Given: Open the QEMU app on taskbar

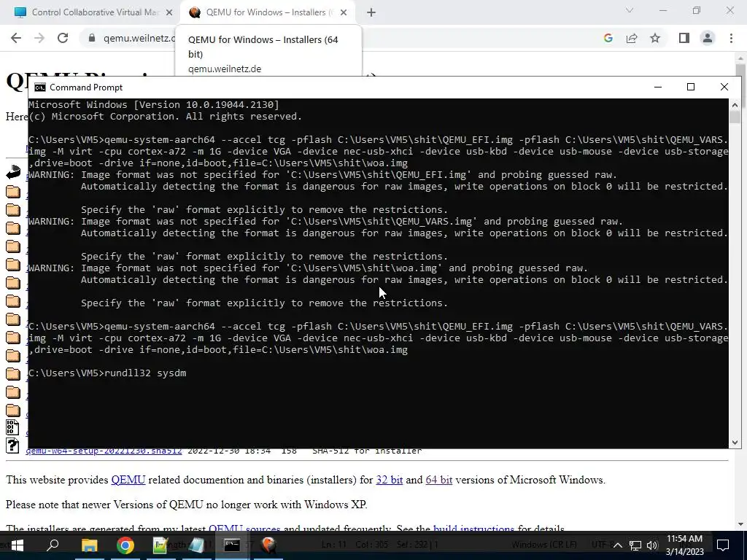Looking at the screenshot, I should point(268,545).
